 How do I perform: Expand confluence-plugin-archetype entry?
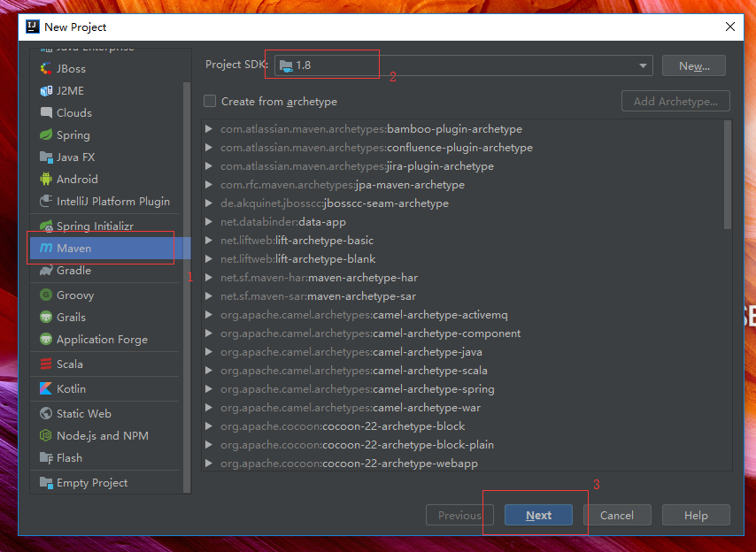click(x=209, y=148)
